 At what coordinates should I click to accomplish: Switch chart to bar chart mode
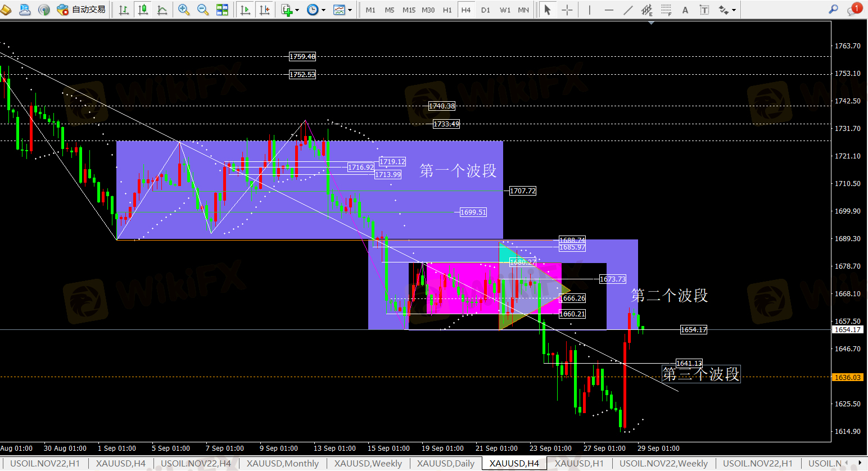point(124,10)
